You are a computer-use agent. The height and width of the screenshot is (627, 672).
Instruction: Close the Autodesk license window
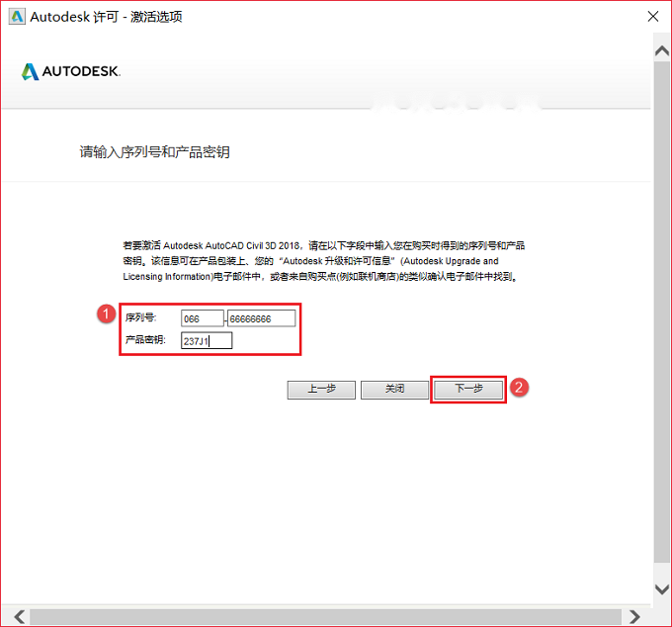pyautogui.click(x=652, y=17)
